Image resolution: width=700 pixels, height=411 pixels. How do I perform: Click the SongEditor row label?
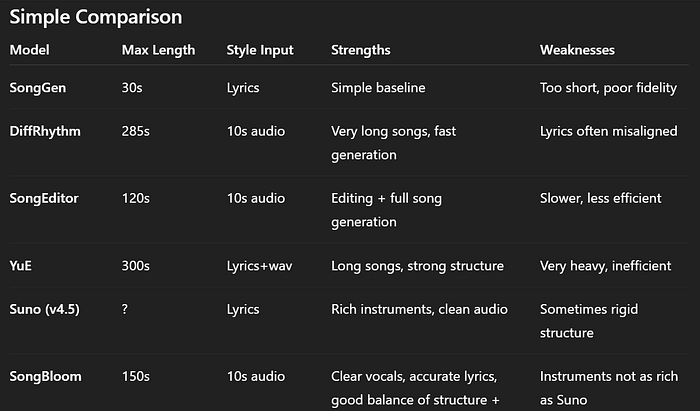click(x=44, y=198)
